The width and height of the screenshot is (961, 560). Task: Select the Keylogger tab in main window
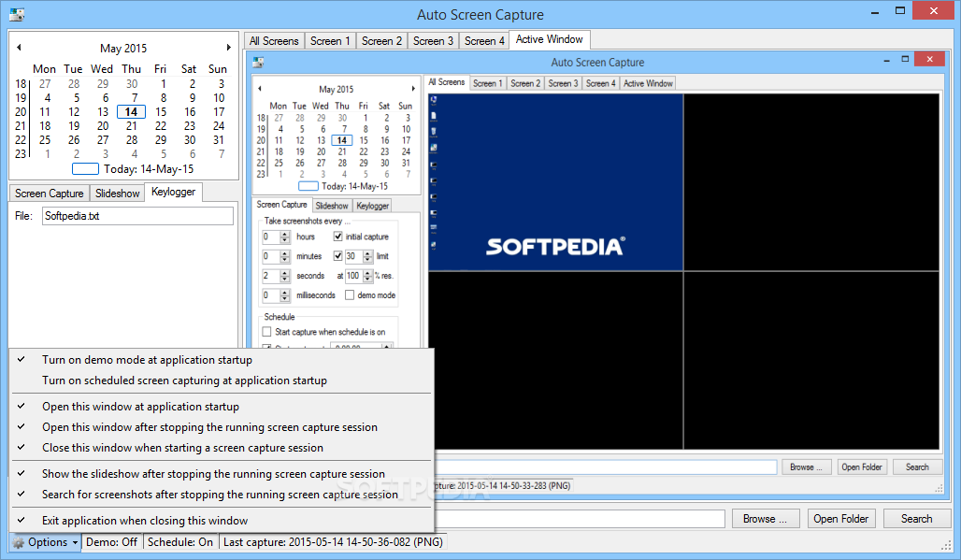pos(174,192)
